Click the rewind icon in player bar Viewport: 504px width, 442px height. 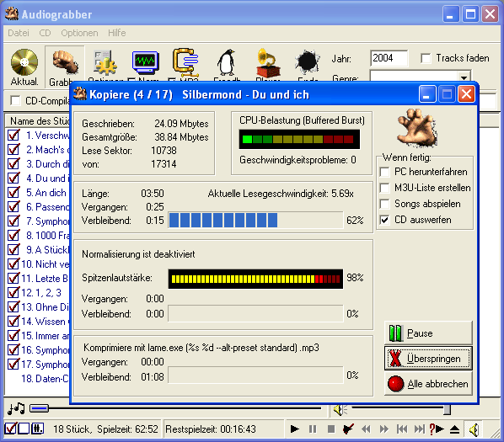tap(366, 429)
